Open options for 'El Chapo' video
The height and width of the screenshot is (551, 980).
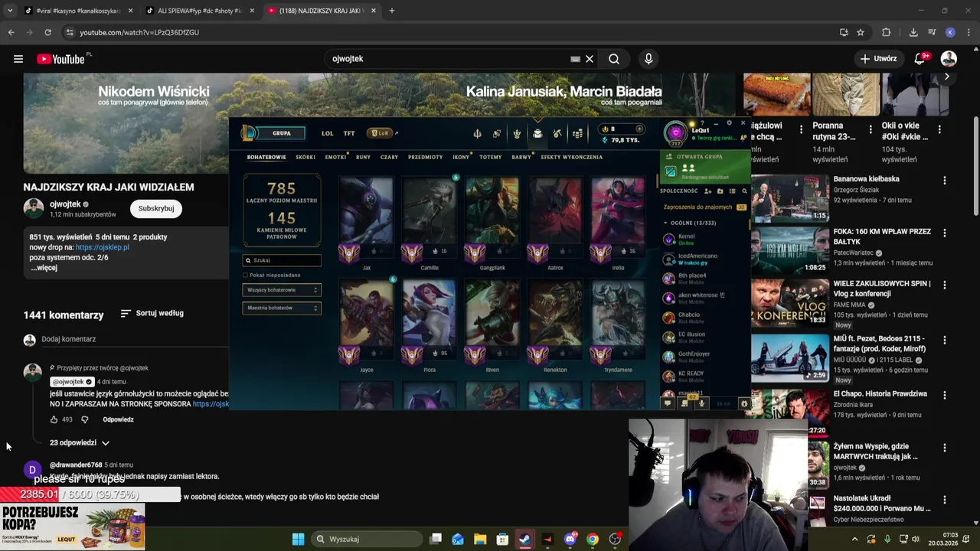(x=944, y=396)
